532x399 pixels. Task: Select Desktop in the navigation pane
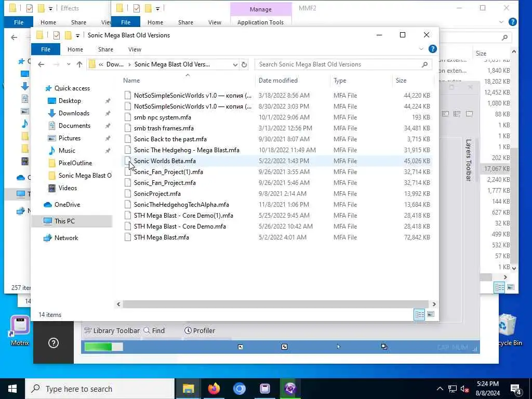click(70, 101)
